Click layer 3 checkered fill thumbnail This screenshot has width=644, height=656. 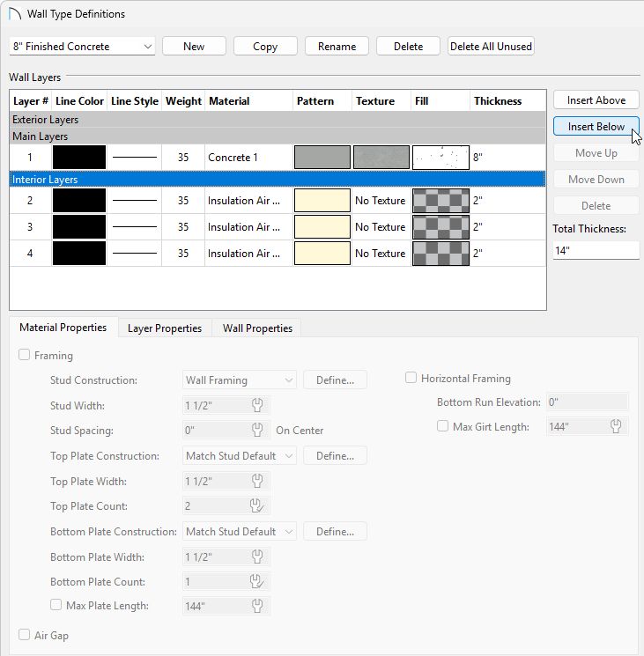pos(440,227)
